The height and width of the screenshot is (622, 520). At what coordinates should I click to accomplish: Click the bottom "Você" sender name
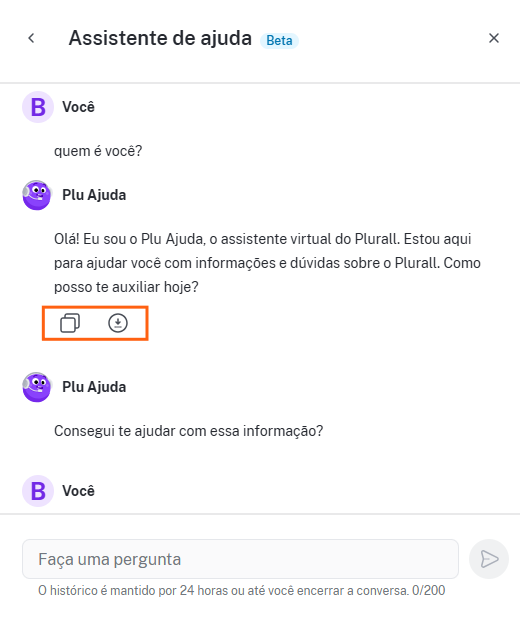click(79, 491)
